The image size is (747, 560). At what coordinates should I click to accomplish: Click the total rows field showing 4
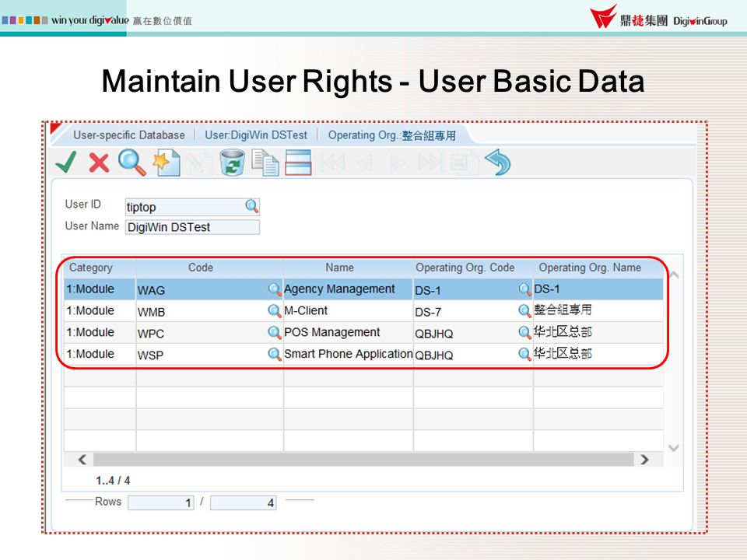point(244,503)
